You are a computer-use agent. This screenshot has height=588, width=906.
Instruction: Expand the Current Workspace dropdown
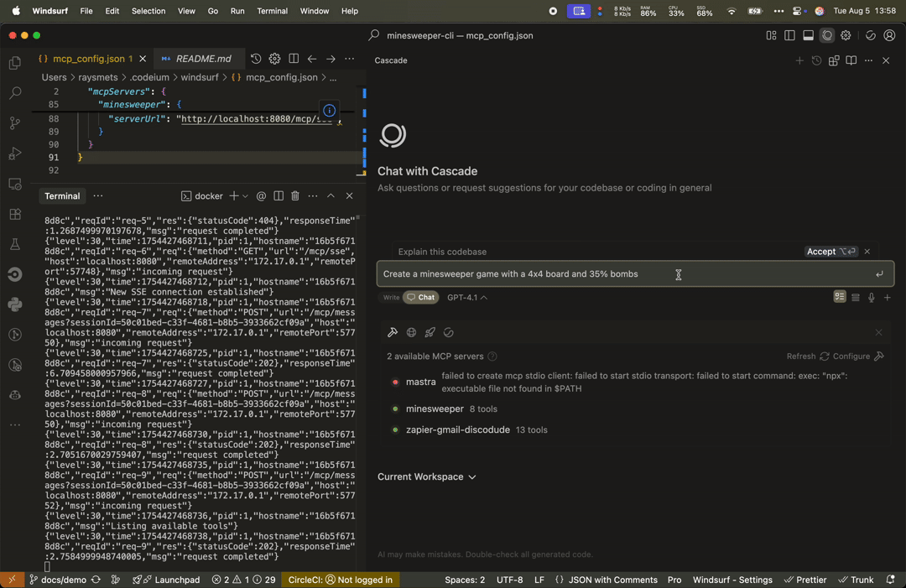pyautogui.click(x=426, y=477)
